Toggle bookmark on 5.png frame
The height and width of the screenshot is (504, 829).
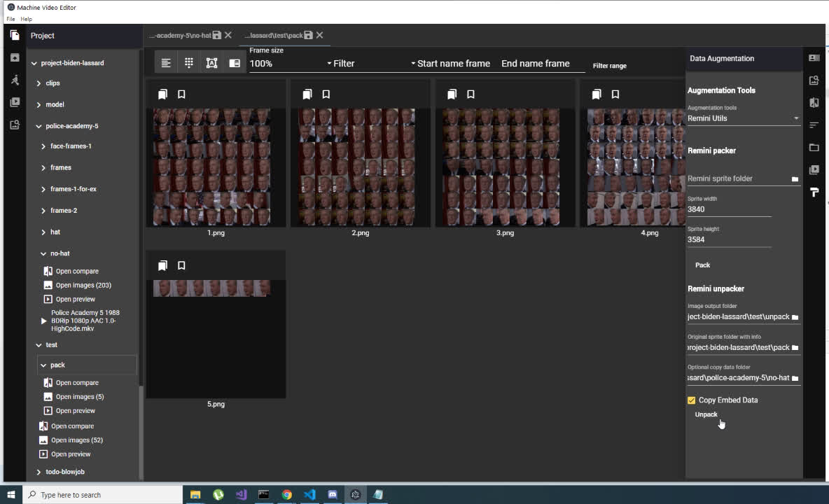(x=181, y=266)
